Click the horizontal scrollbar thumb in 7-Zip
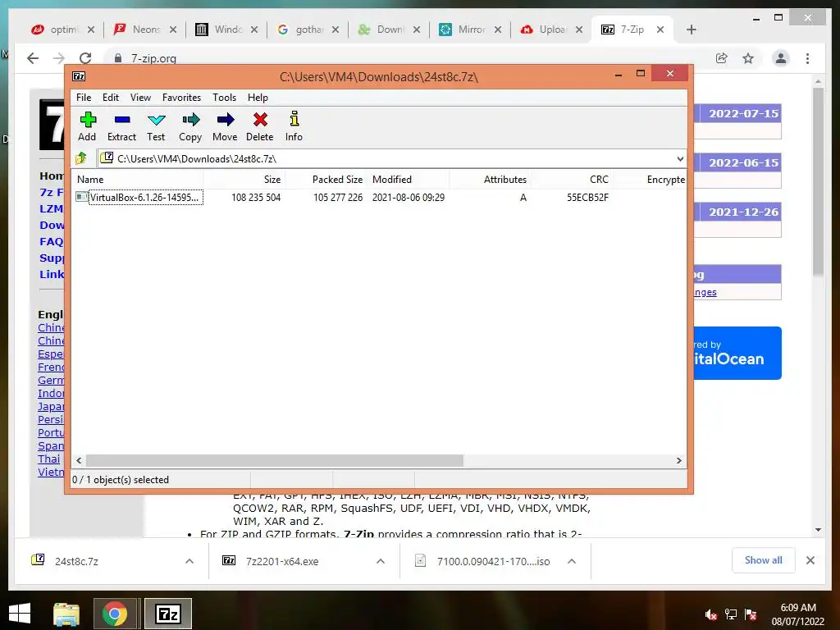The image size is (840, 630). tap(274, 460)
